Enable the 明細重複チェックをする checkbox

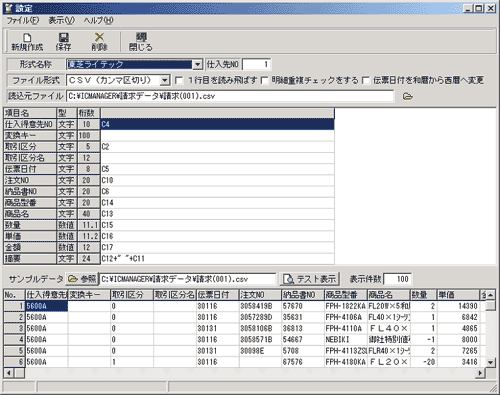coord(265,81)
